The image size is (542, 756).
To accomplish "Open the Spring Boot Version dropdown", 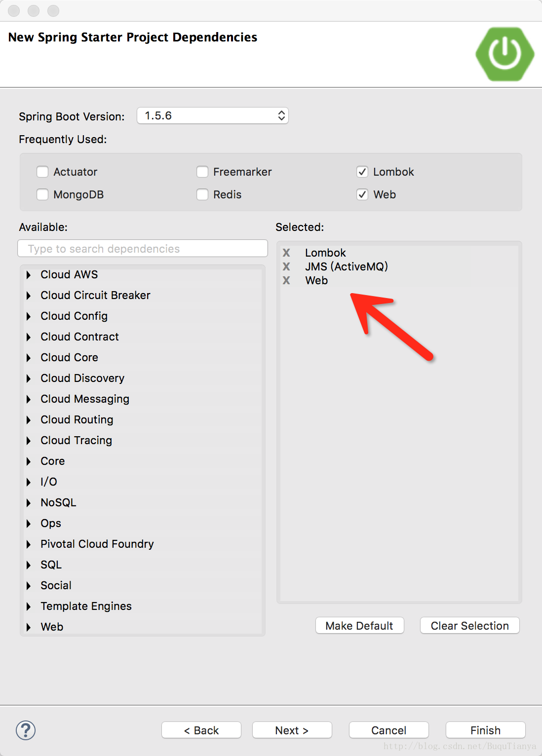I will point(213,115).
